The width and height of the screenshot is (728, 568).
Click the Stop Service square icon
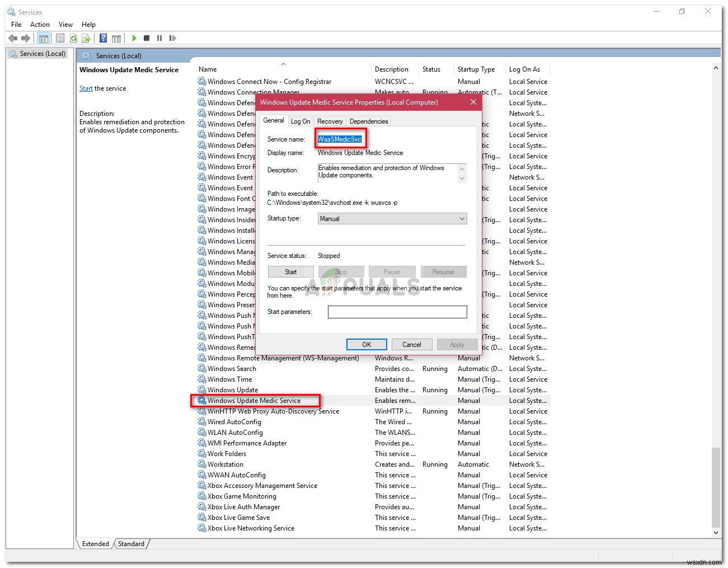(147, 38)
